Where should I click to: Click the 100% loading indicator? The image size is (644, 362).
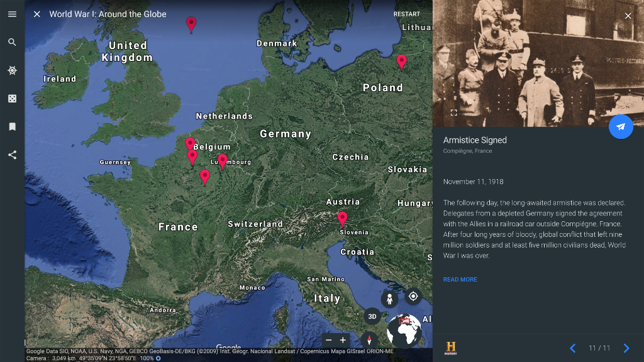[150, 358]
